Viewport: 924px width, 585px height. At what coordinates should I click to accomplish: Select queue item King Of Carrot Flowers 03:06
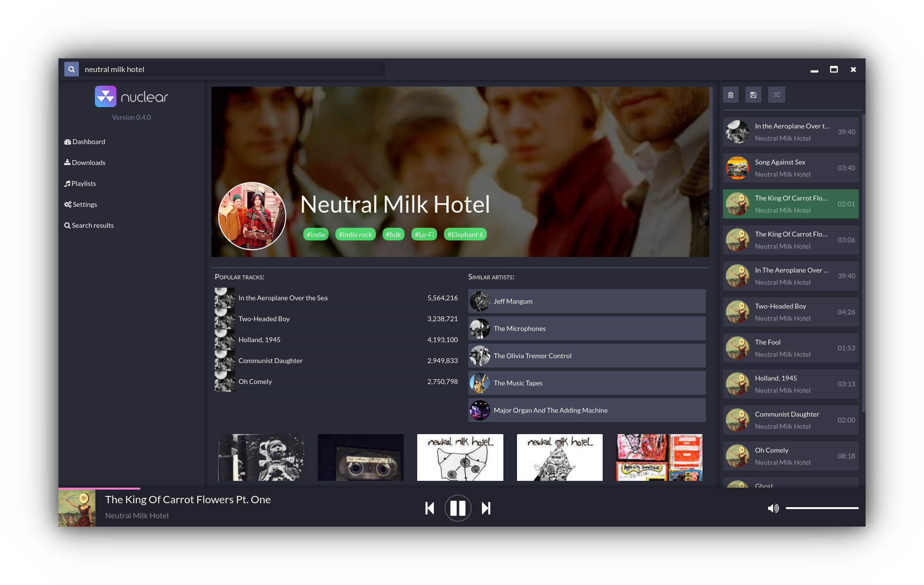click(791, 240)
